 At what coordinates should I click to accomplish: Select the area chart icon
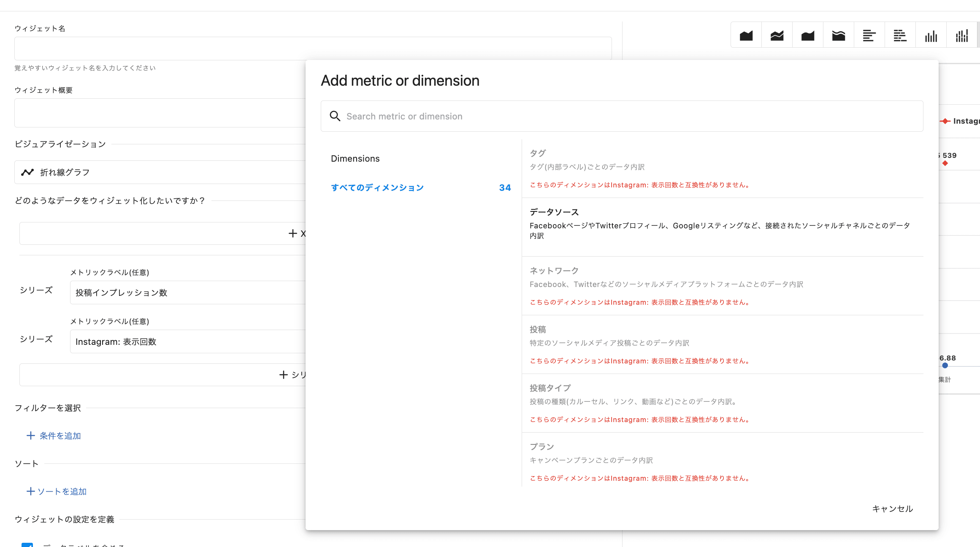746,36
